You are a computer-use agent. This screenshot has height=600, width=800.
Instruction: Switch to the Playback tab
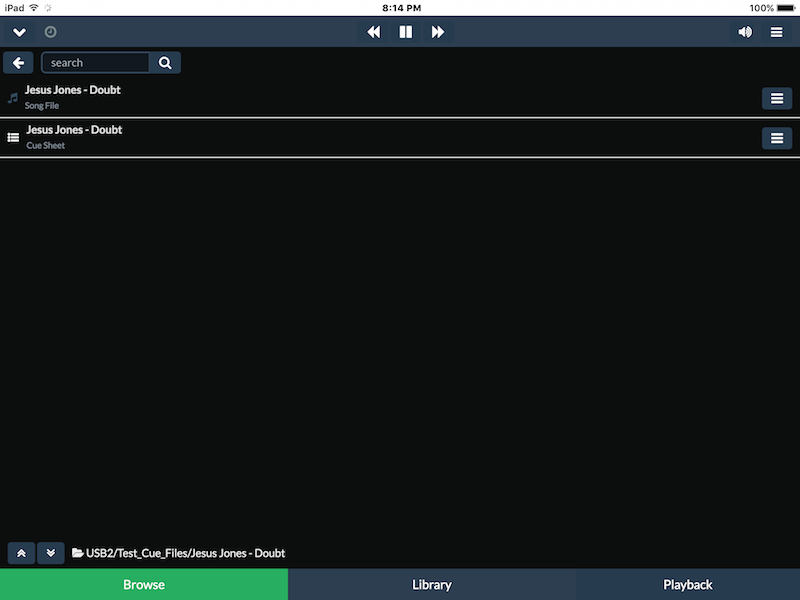[688, 585]
